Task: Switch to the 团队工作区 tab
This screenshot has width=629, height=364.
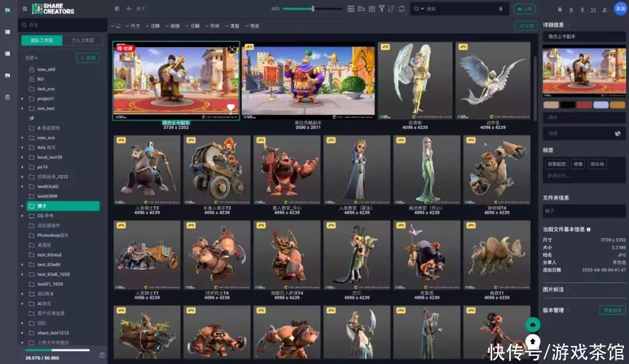Action: [42, 41]
